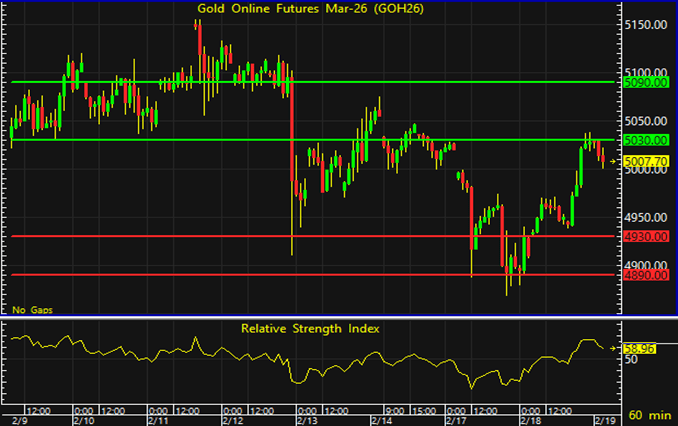Viewport: 678px width, 426px height.
Task: Select the 2/17 date on time axis
Action: 456,419
